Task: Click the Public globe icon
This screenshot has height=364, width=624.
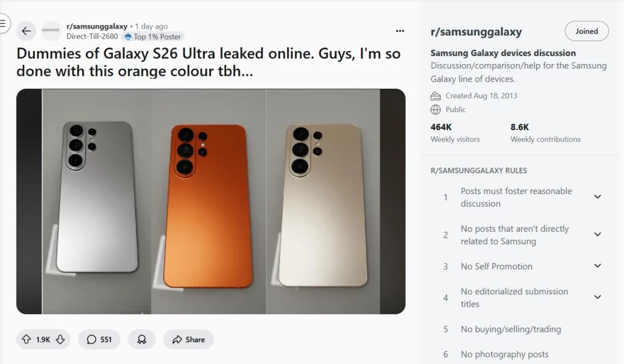Action: [x=436, y=110]
